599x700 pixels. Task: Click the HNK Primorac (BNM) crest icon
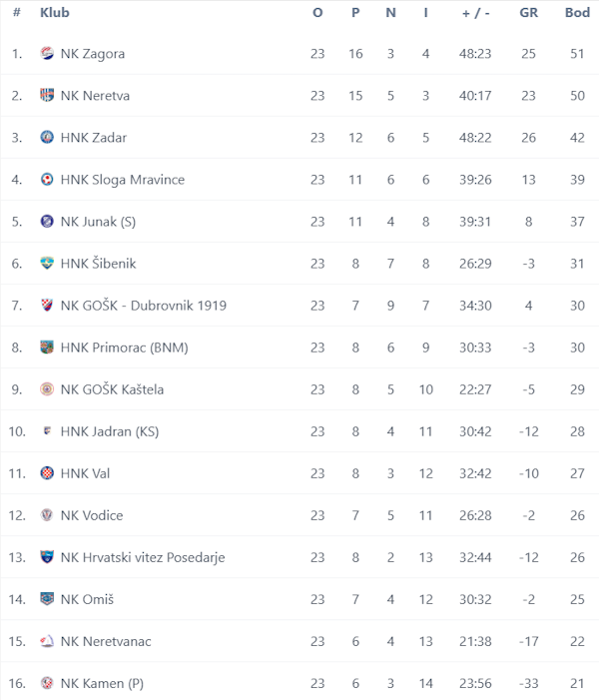(x=47, y=347)
